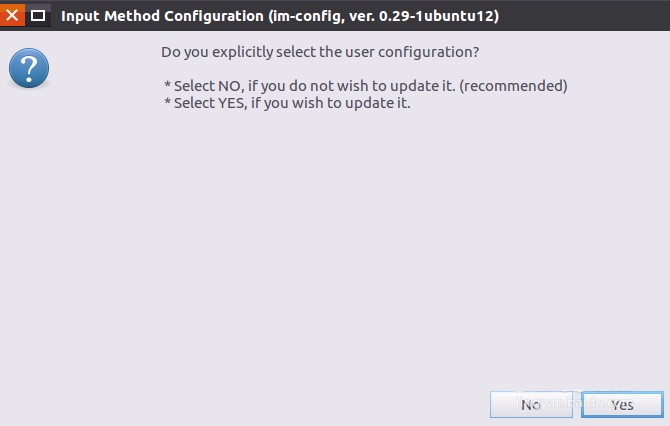Click the 'Select NO' instruction line
This screenshot has height=426, width=670.
pos(365,86)
